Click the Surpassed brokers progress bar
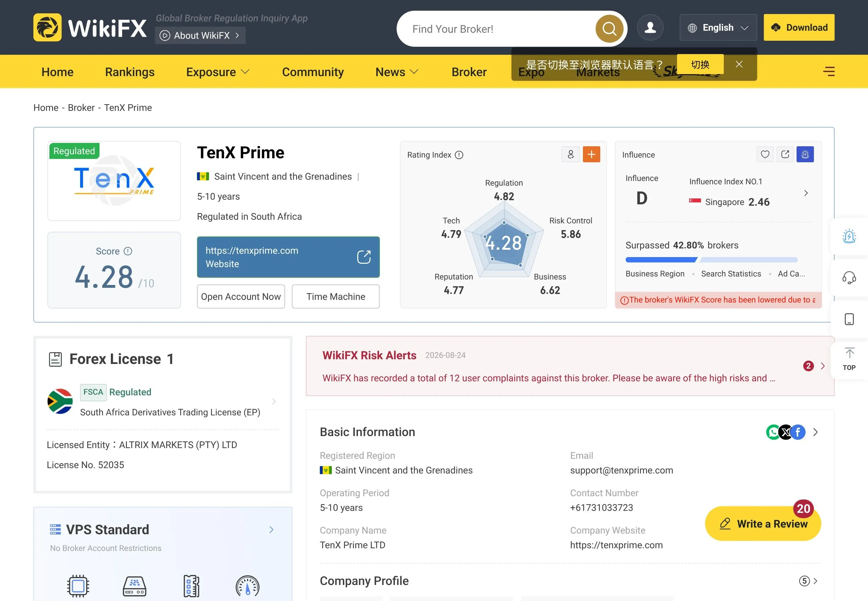 (711, 260)
